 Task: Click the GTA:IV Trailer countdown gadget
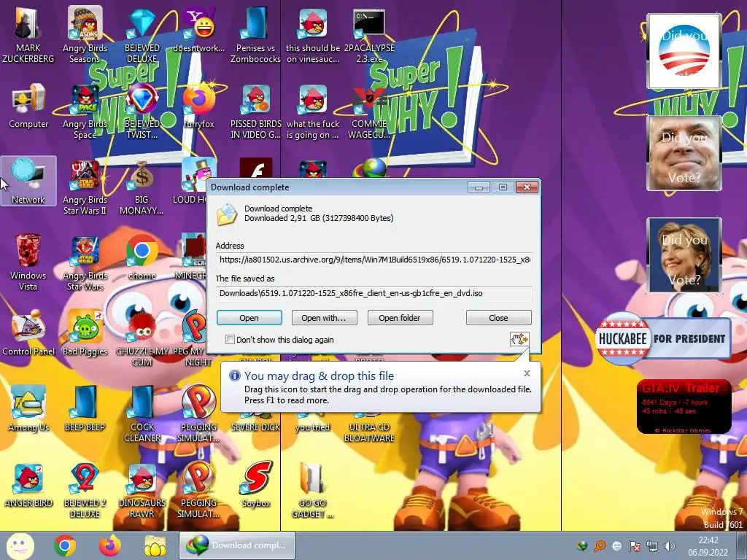click(x=684, y=406)
